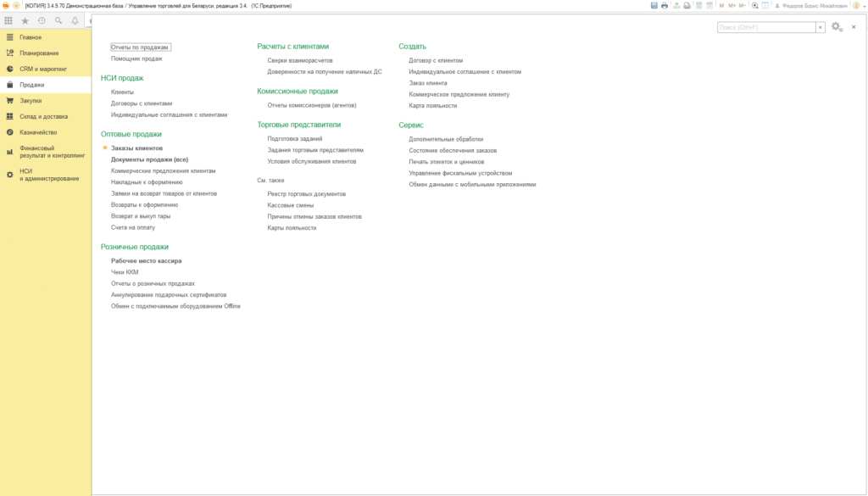
Task: Open Финансовый результат и контроллинг section
Action: point(46,152)
